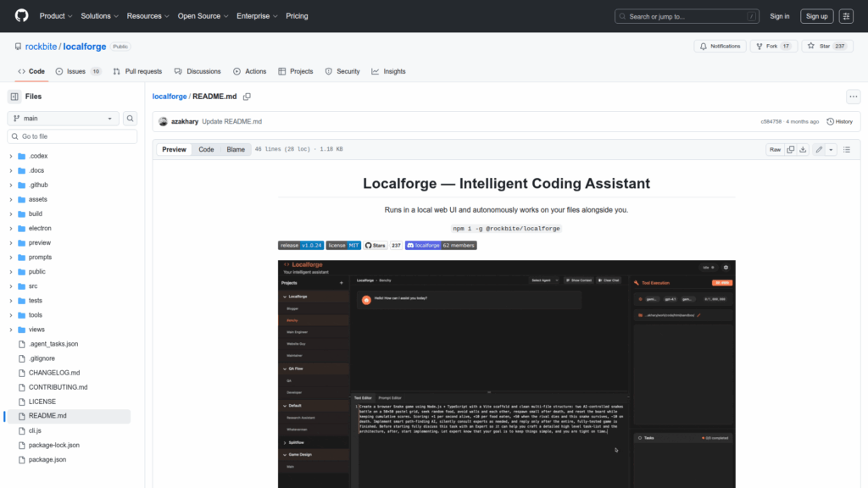The width and height of the screenshot is (868, 488).
Task: Open the rockbite owner profile link
Action: [41, 47]
